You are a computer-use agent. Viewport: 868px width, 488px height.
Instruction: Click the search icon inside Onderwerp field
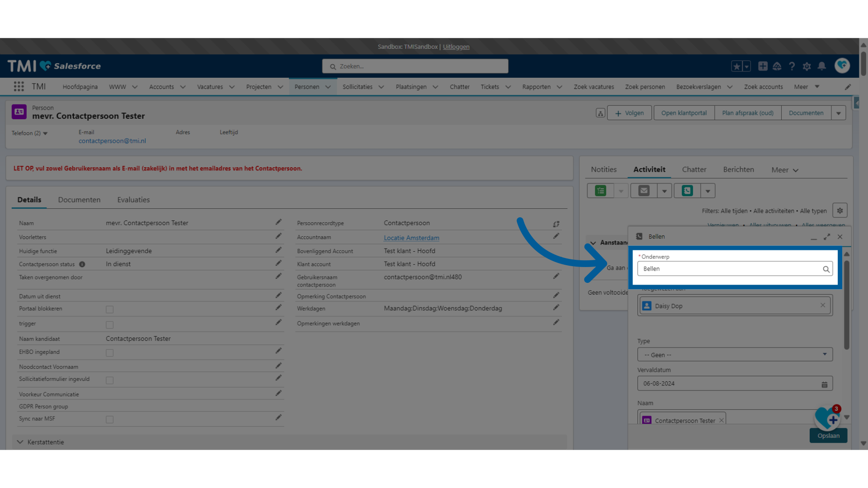pos(826,269)
